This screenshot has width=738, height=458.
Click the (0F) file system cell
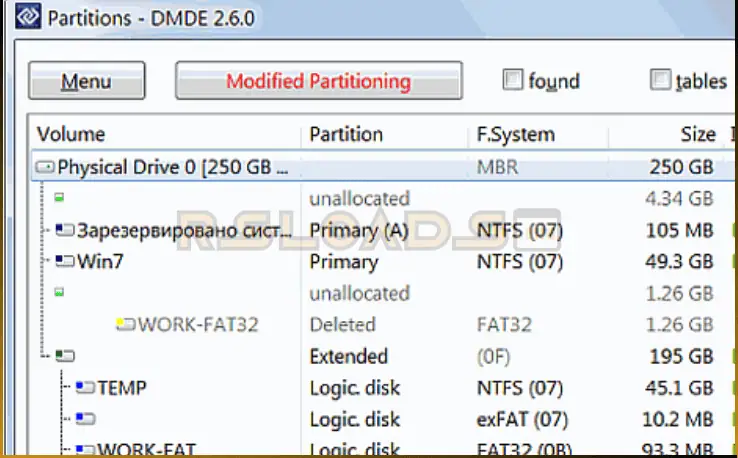(x=494, y=356)
